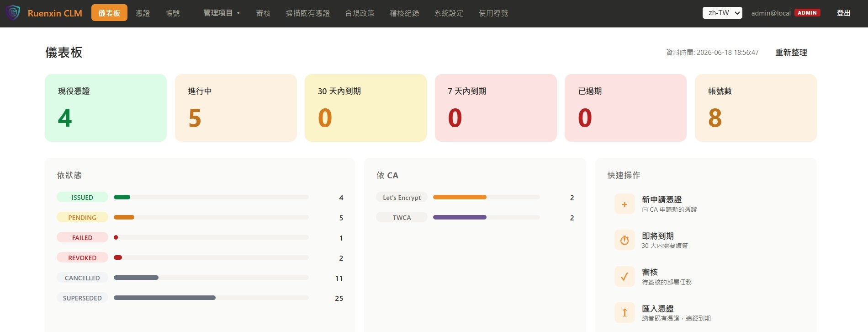
Task: Click the orange PENDING progress bar
Action: 124,217
